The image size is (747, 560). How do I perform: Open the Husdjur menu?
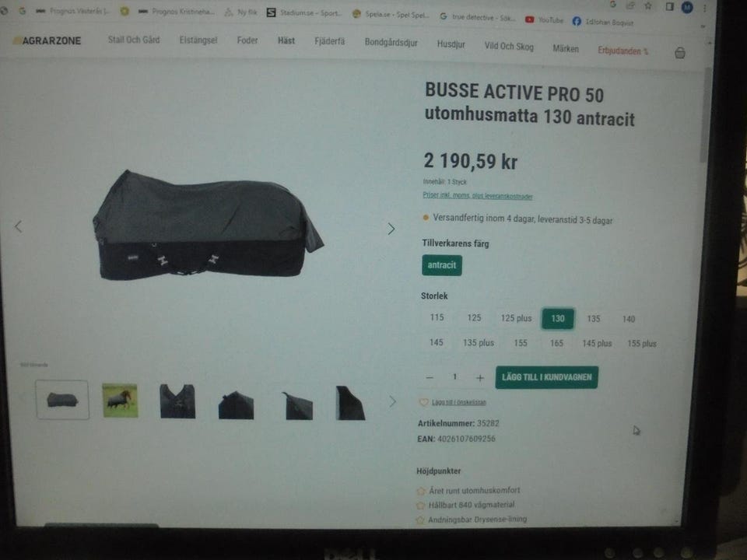pyautogui.click(x=451, y=44)
